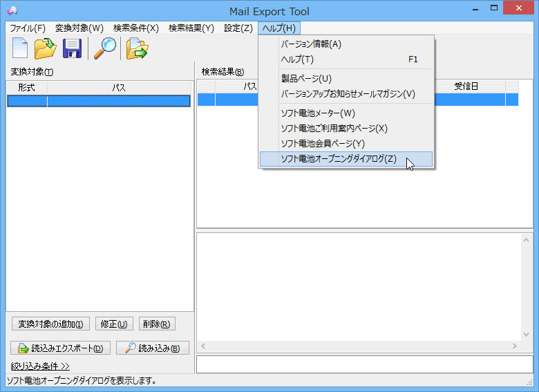Click the new blank file toolbar icon
This screenshot has width=539, height=392.
(x=20, y=48)
